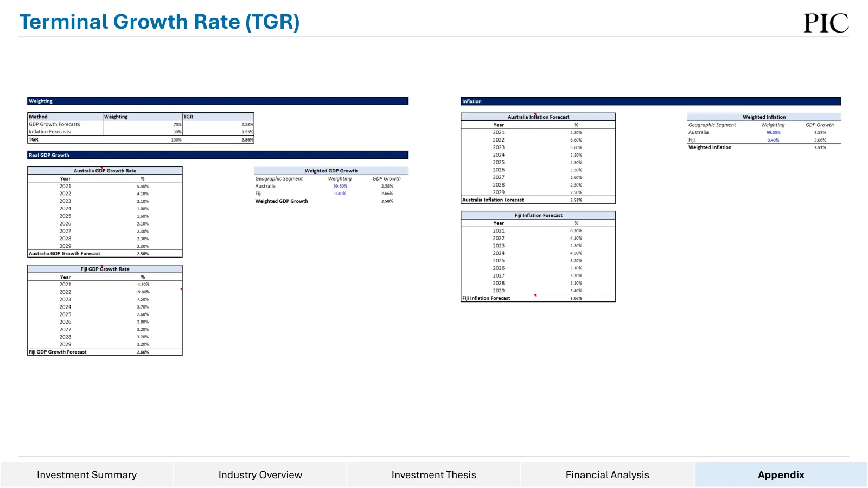The height and width of the screenshot is (488, 868).
Task: Go to the Investment Thesis tab
Action: [x=434, y=475]
